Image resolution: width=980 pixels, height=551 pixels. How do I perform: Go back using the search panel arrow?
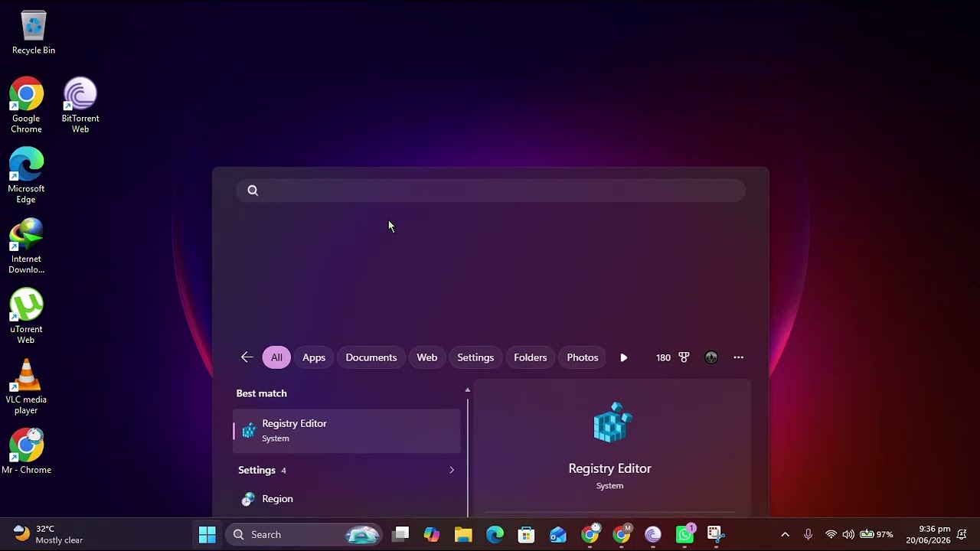[x=247, y=357]
